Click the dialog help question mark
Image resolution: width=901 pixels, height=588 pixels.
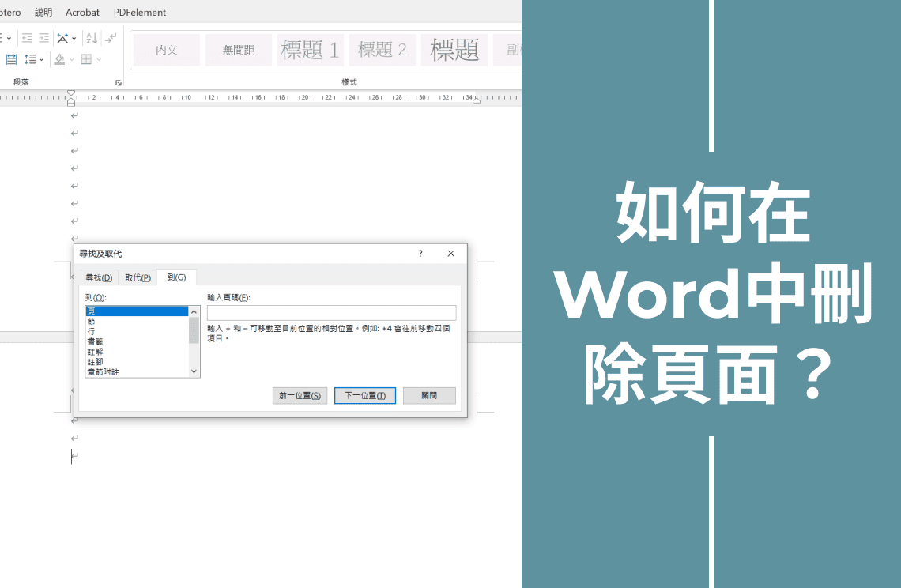[x=420, y=254]
